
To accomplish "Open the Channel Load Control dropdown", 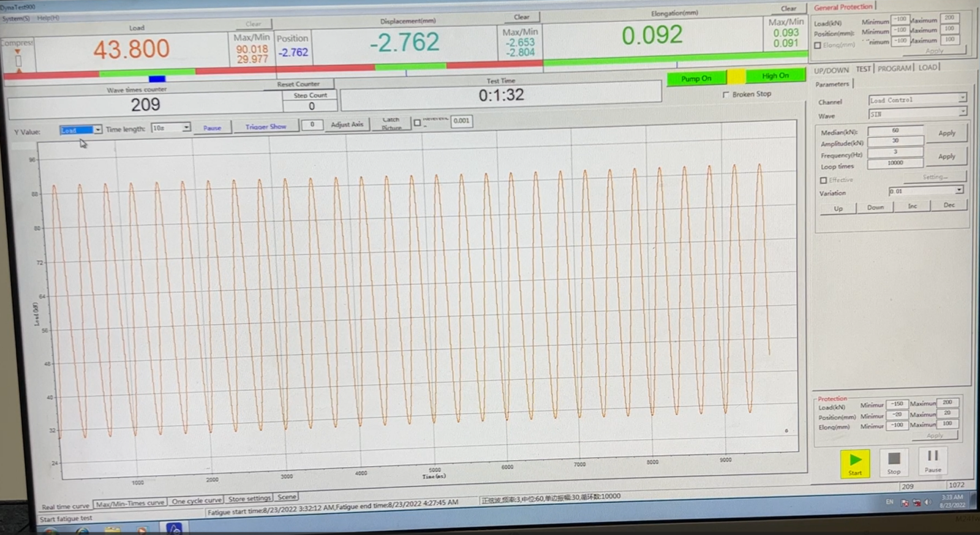I will coord(962,98).
